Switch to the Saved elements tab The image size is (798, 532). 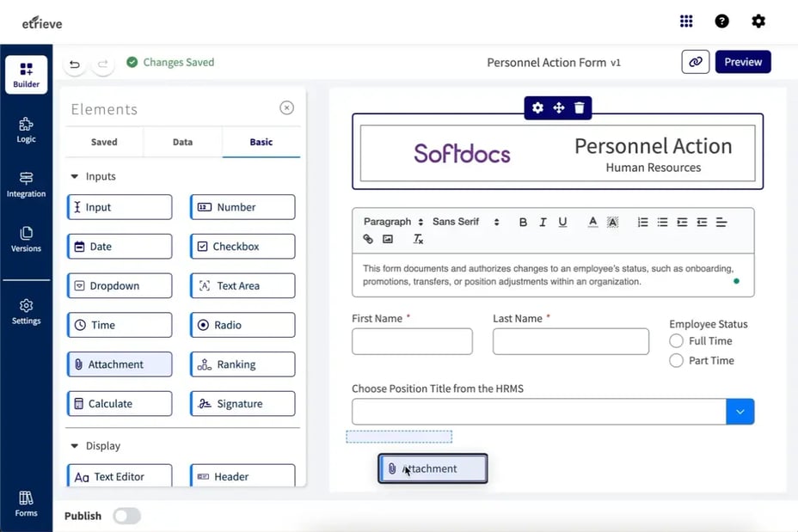coord(103,142)
